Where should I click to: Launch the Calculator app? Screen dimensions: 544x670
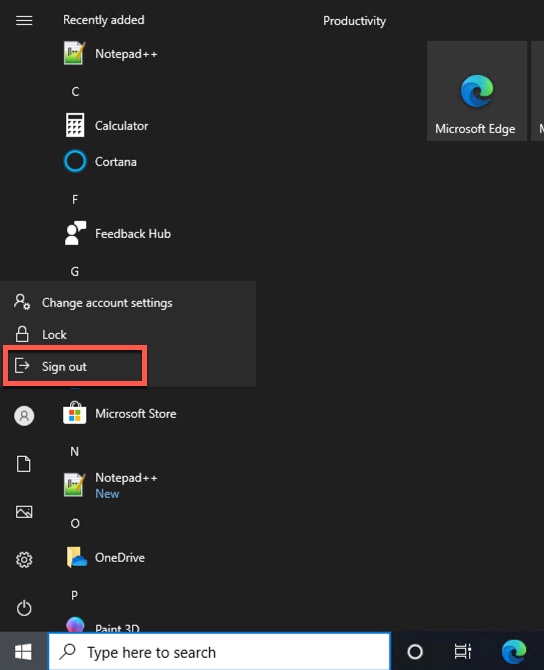(106, 125)
